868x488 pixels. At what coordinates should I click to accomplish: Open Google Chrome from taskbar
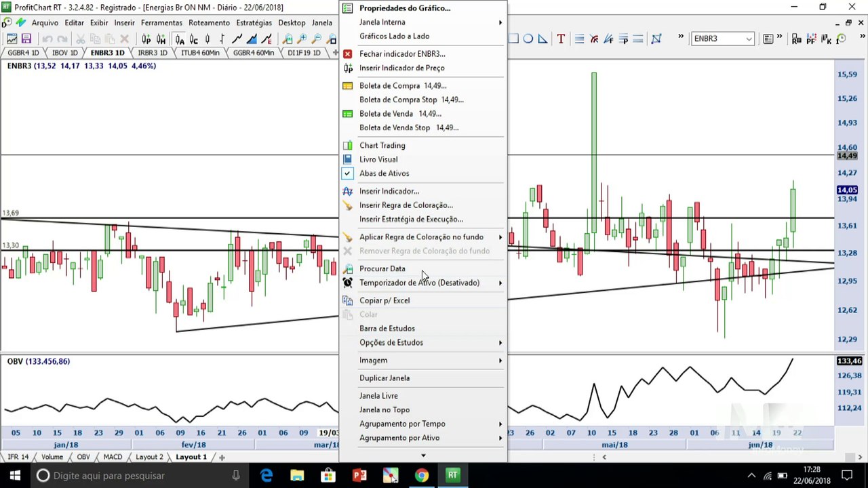(422, 476)
